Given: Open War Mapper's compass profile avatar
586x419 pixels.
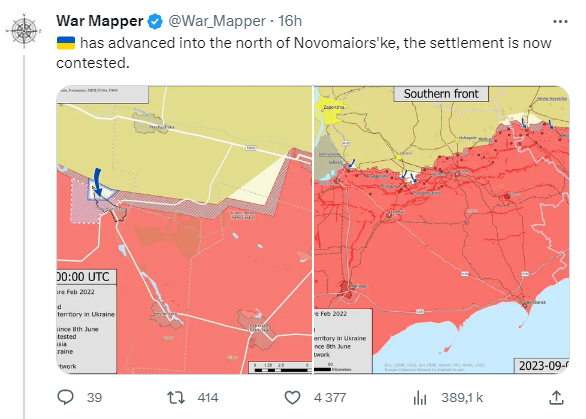Looking at the screenshot, I should click(x=24, y=31).
